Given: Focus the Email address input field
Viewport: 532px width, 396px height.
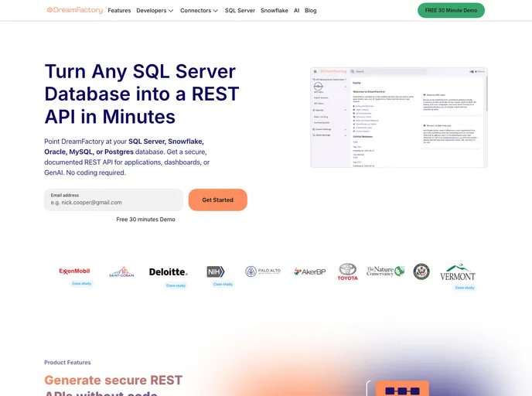Looking at the screenshot, I should click(114, 202).
